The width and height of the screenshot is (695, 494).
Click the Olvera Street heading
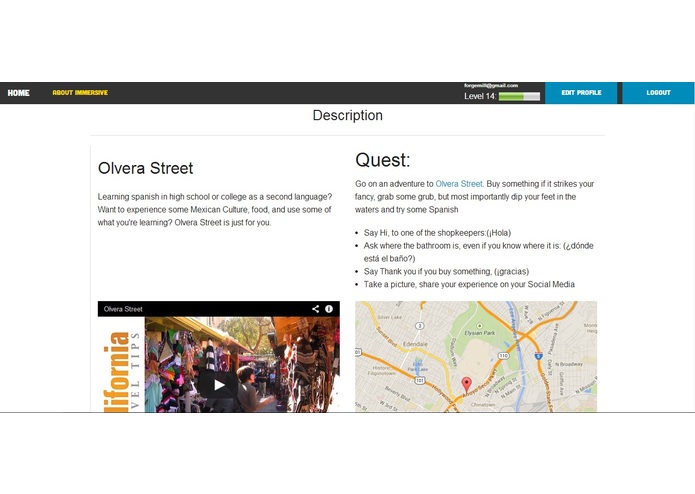[145, 168]
